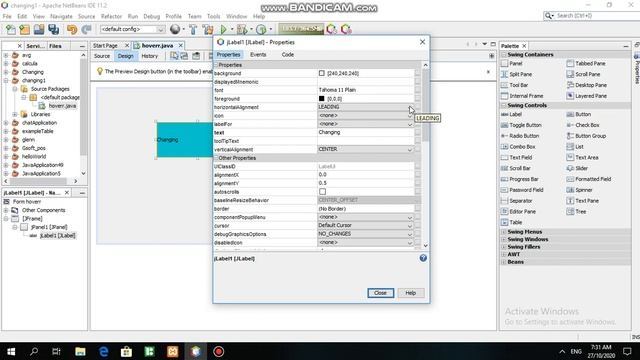
Task: Expand the Swing Windows palette section
Action: [x=504, y=240]
